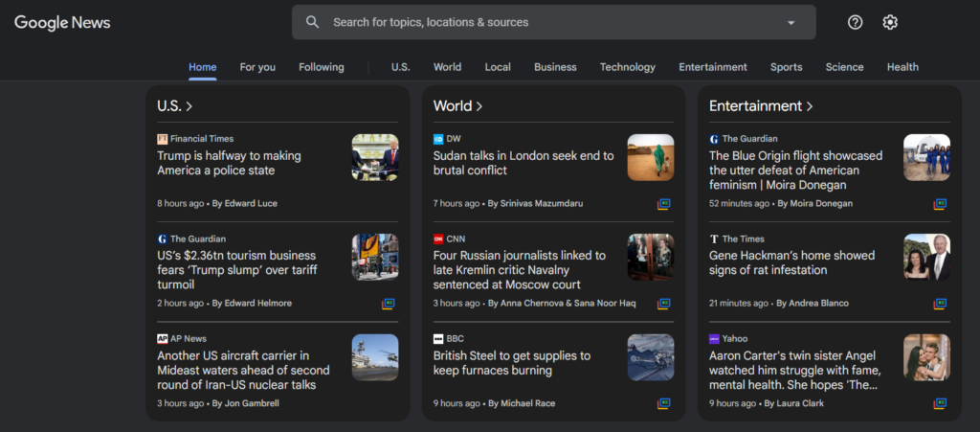Open the Blue Origin flight feminism article
980x432 pixels.
(795, 171)
